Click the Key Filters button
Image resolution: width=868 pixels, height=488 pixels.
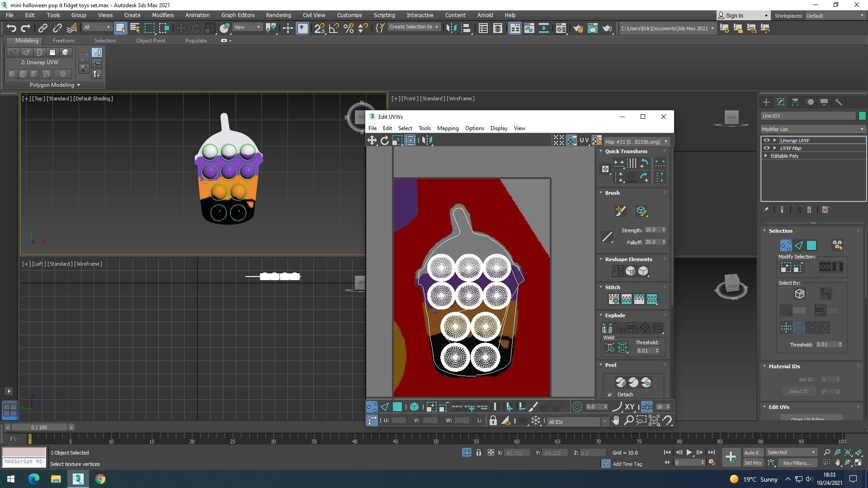click(x=797, y=463)
